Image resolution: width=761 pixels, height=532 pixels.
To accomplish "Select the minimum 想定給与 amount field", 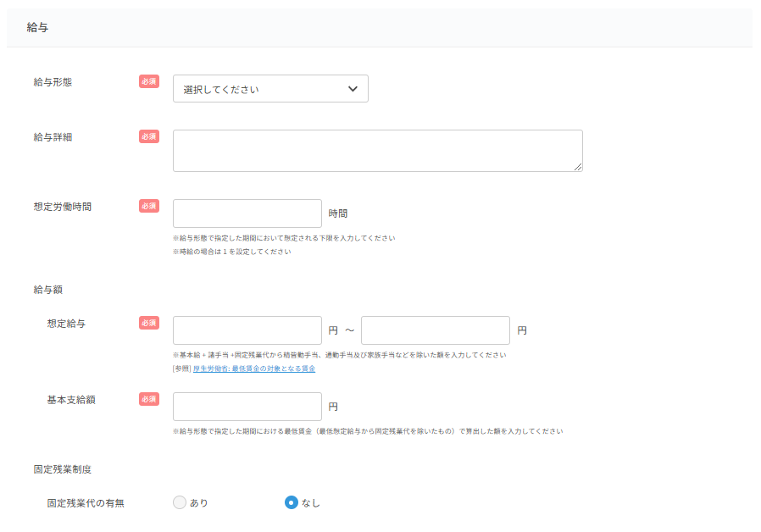I will [x=247, y=330].
